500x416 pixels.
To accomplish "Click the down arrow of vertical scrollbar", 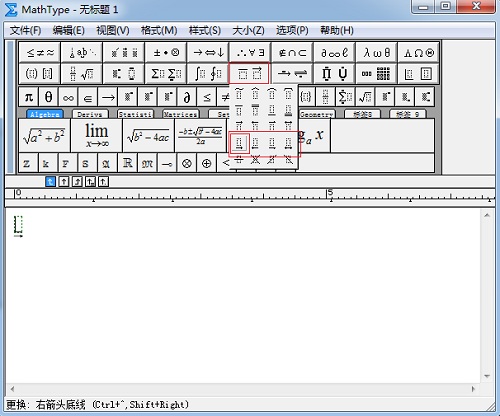I will (x=487, y=376).
